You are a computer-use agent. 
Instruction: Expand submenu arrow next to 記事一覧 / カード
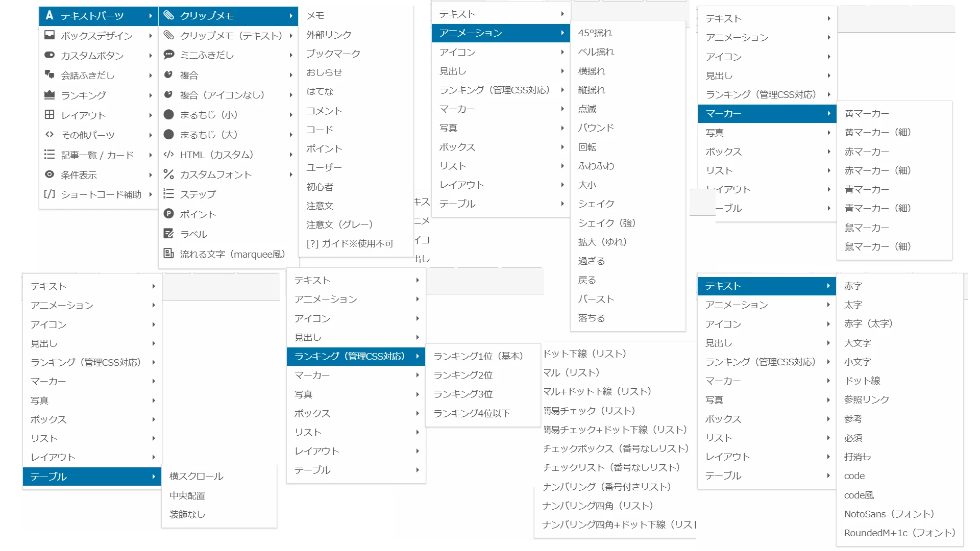point(151,155)
